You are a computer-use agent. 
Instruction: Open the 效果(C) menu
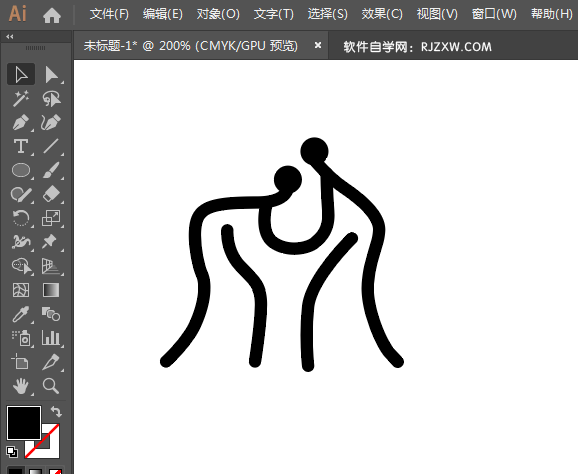(x=382, y=14)
